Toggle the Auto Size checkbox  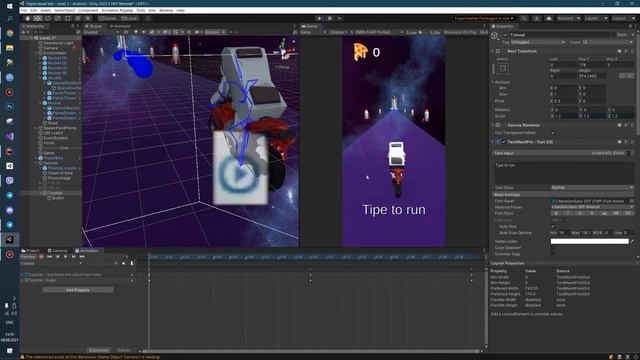(553, 226)
